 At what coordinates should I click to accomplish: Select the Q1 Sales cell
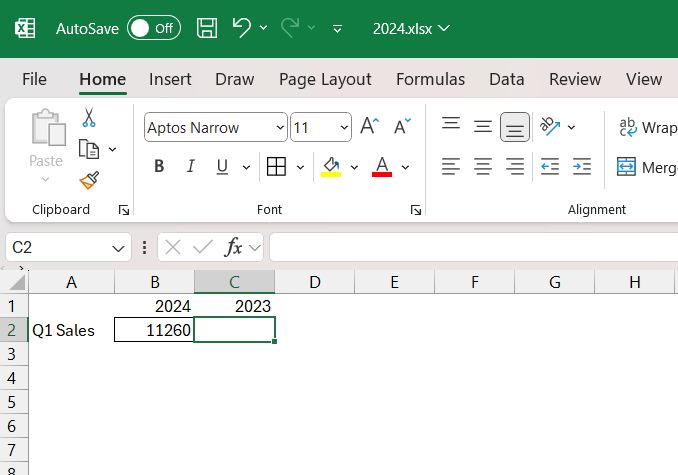(71, 330)
